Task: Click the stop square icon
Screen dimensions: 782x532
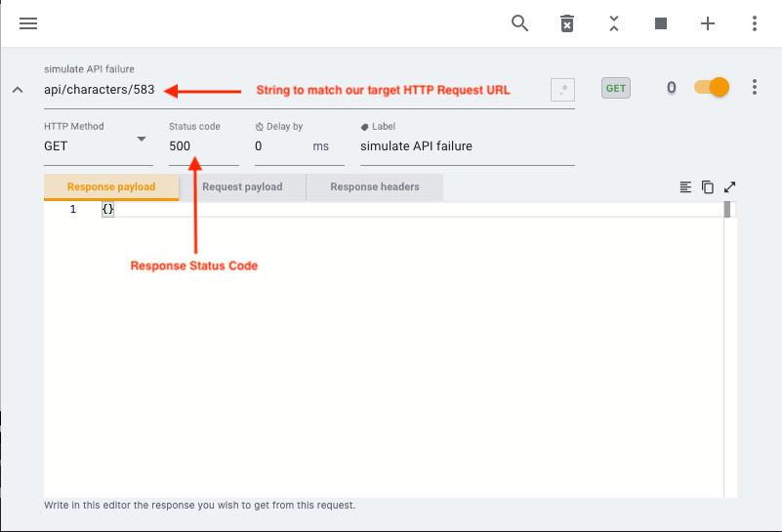Action: pos(661,23)
